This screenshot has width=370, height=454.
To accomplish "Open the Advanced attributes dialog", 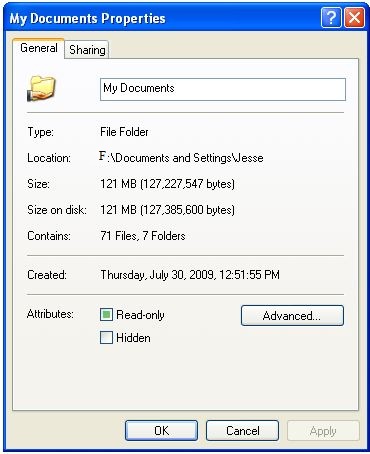I will point(292,315).
